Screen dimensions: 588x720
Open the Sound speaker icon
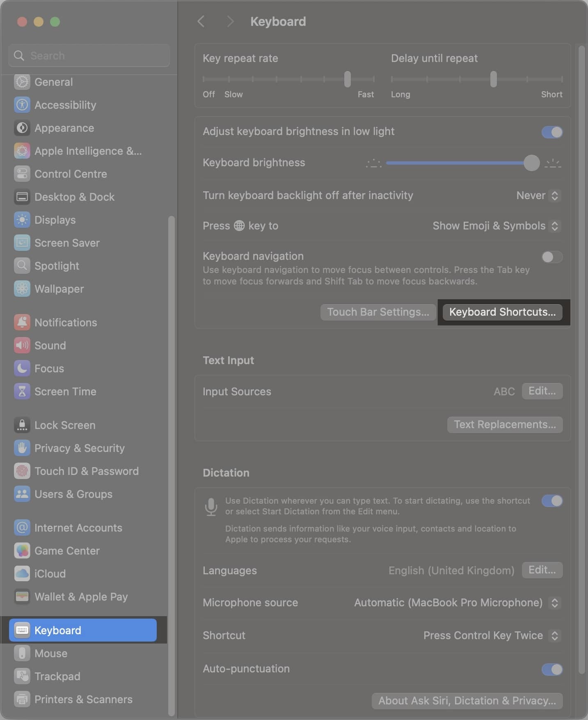[22, 346]
